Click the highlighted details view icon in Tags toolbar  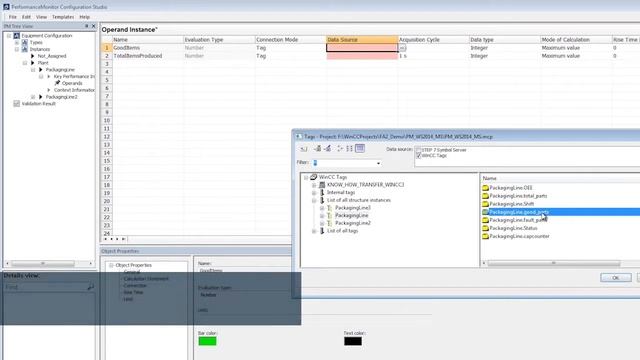point(360,149)
